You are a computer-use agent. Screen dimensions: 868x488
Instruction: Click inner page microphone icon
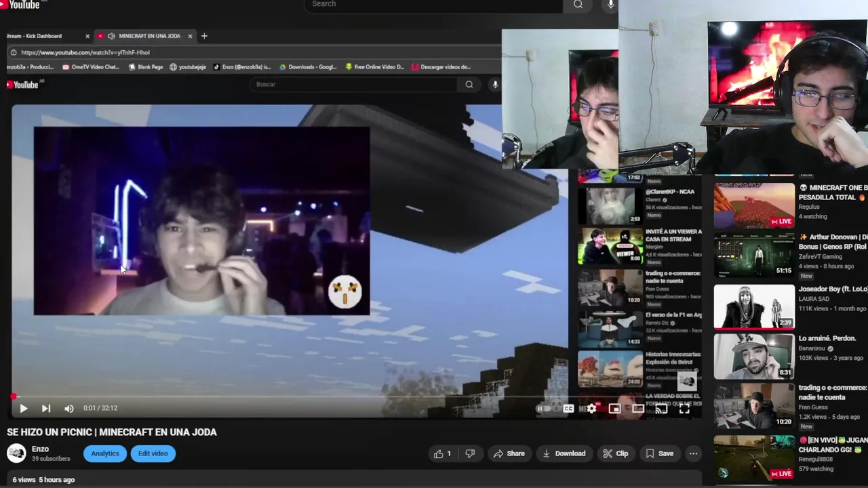[x=495, y=85]
